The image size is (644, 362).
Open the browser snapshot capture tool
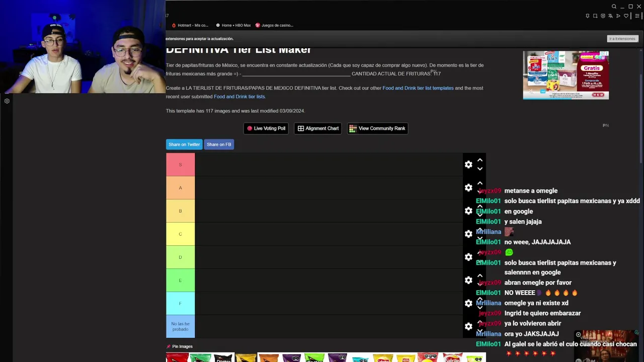[595, 16]
